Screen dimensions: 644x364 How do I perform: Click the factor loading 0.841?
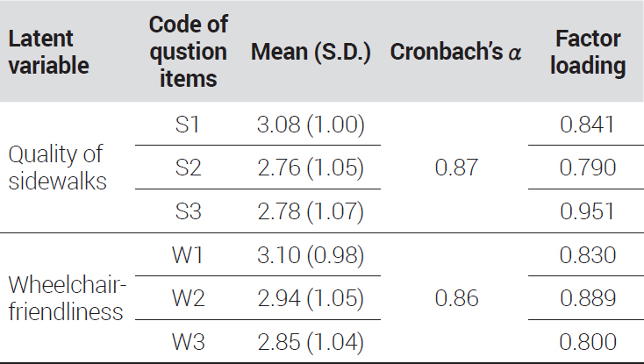[587, 125]
